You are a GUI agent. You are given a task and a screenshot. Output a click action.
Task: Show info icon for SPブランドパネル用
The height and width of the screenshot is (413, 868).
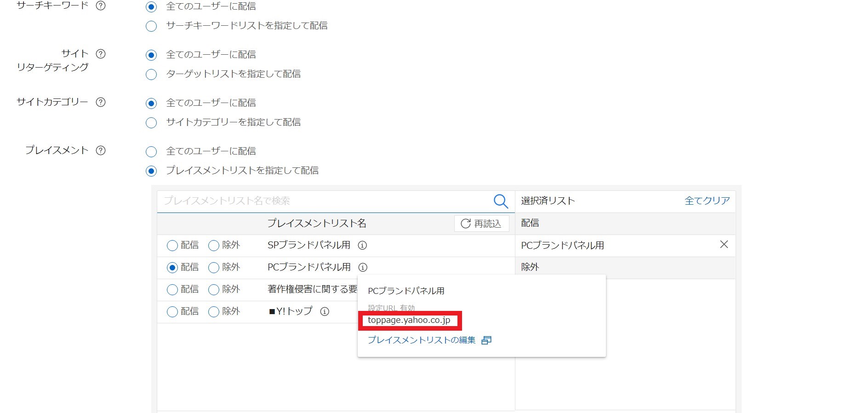click(x=362, y=245)
